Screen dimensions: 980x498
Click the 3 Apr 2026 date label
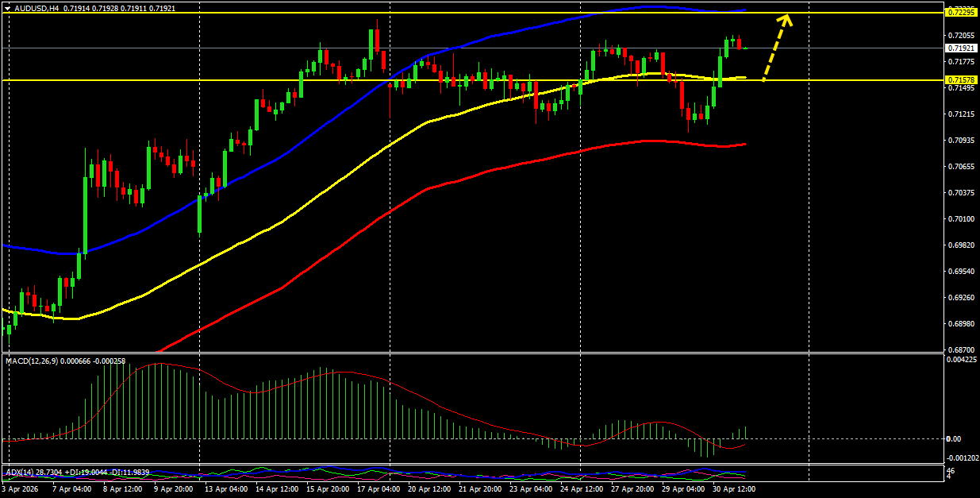coord(18,490)
